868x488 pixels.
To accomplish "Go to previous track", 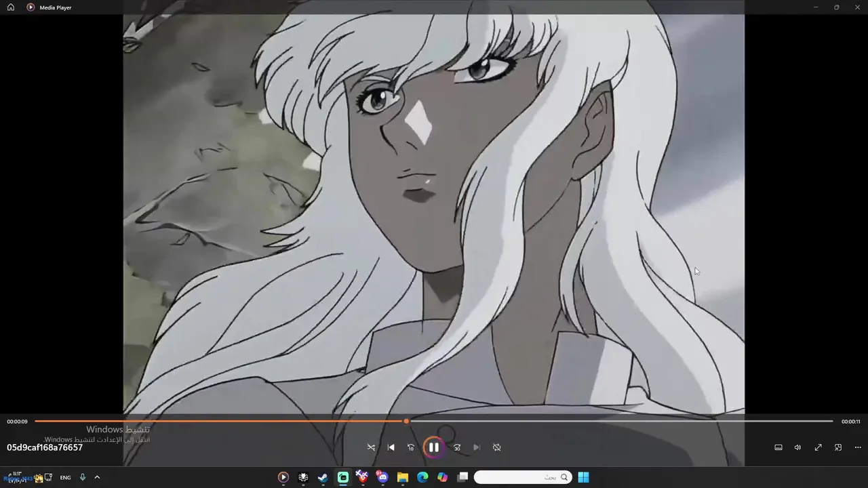I will tap(391, 447).
